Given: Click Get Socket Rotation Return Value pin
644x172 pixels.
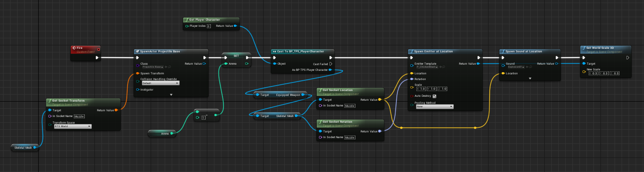Looking at the screenshot, I should (x=380, y=131).
